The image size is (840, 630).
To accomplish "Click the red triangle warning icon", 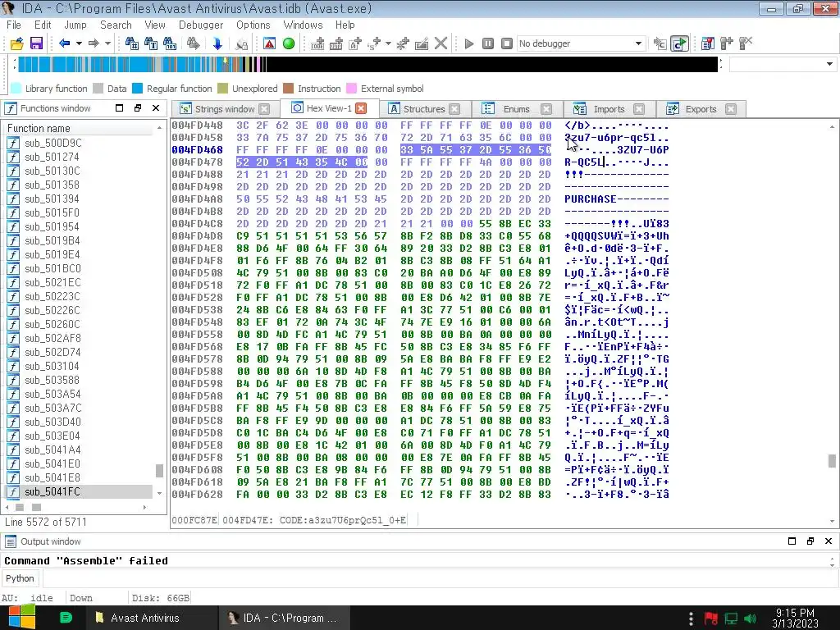I will [x=269, y=43].
